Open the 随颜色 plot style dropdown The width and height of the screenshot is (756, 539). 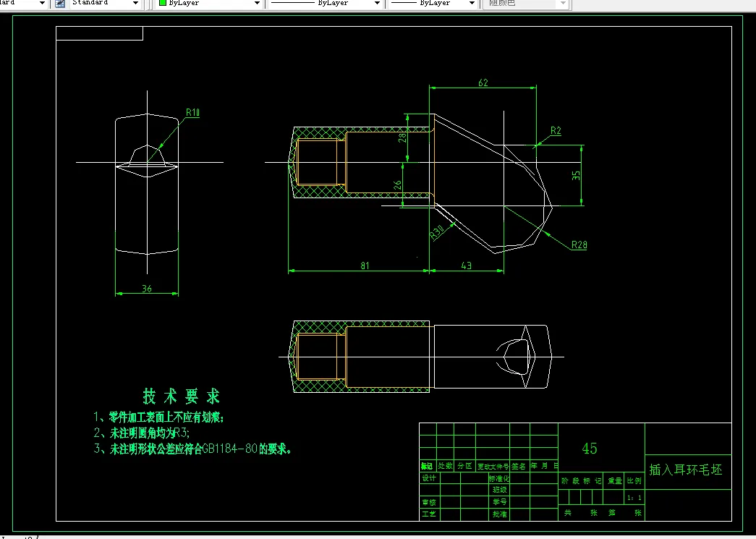pos(563,4)
